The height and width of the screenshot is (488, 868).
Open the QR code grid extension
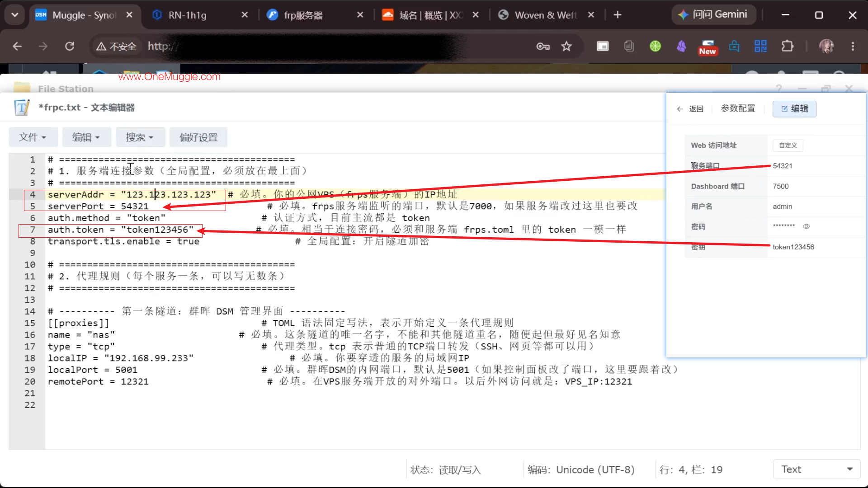[760, 46]
